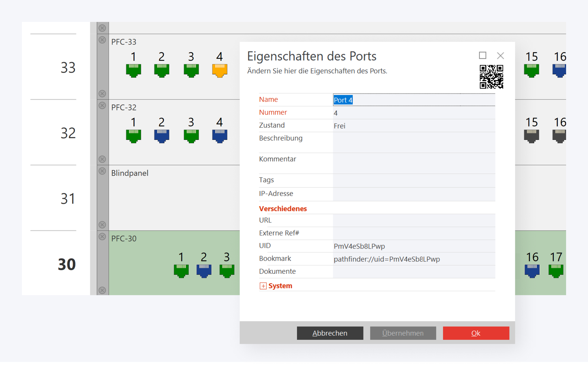This screenshot has height=369, width=588.
Task: Select blue port 2 in PFC-32
Action: pos(161,136)
